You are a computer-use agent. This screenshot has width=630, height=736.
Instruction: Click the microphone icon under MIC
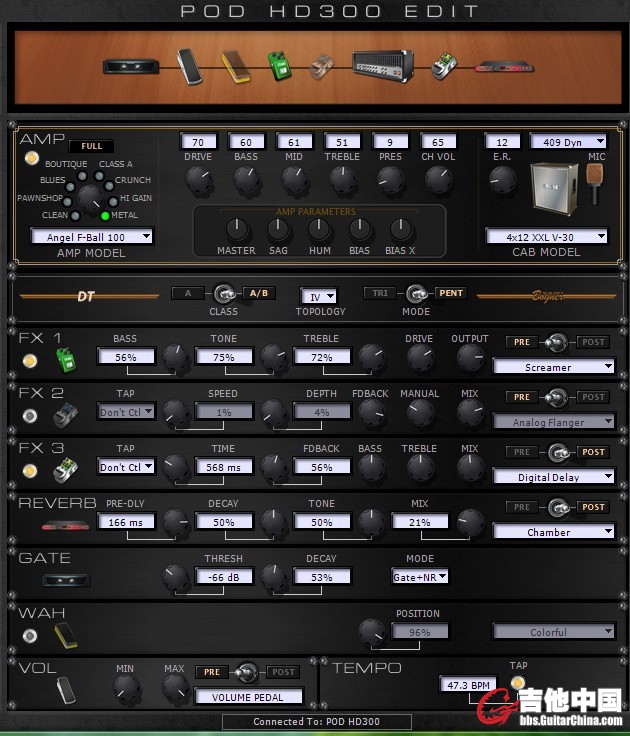coord(594,182)
